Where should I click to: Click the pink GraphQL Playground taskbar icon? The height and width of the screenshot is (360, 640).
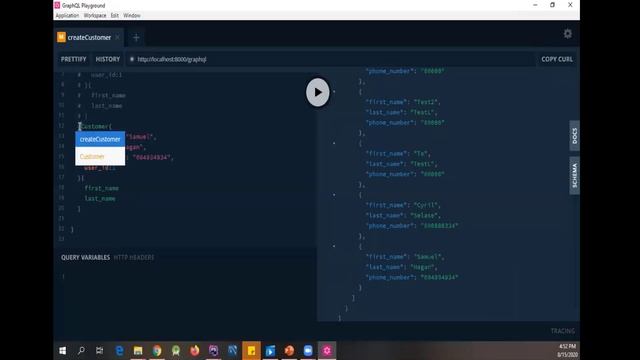tap(327, 351)
